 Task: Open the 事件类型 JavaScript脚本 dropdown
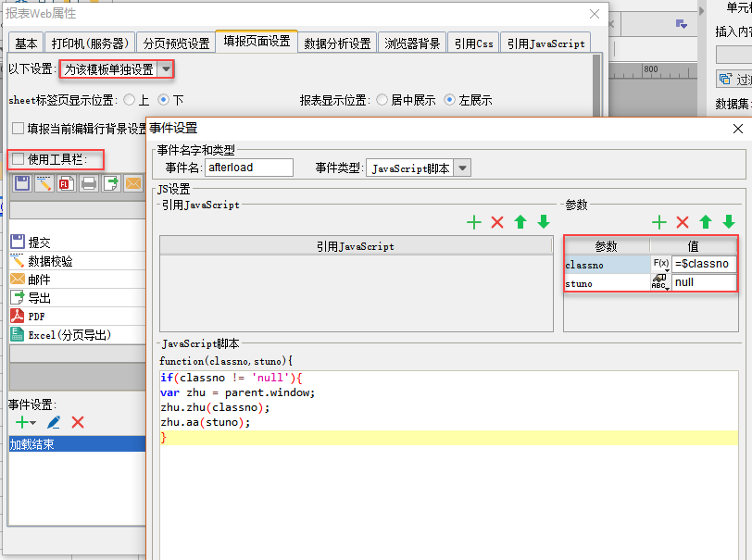[462, 168]
